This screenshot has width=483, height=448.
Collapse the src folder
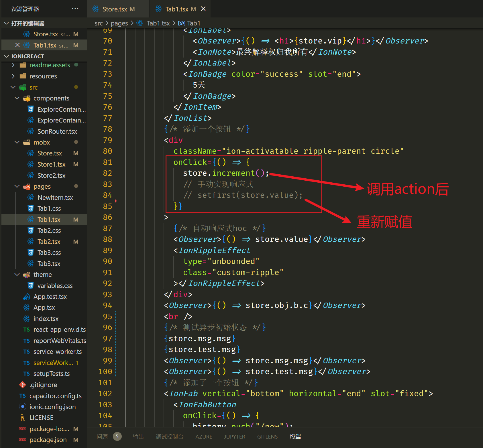click(13, 87)
